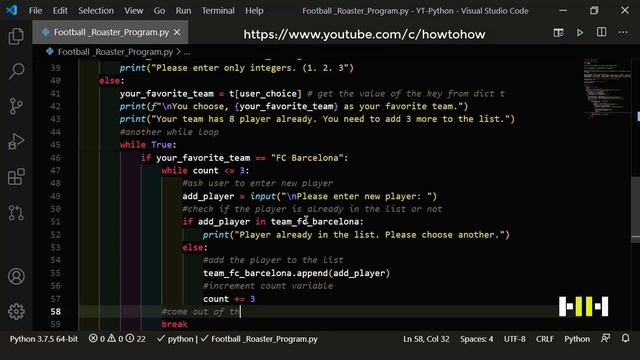Change end of line sequence CRLF
Viewport: 640px width, 360px height.
(544, 339)
